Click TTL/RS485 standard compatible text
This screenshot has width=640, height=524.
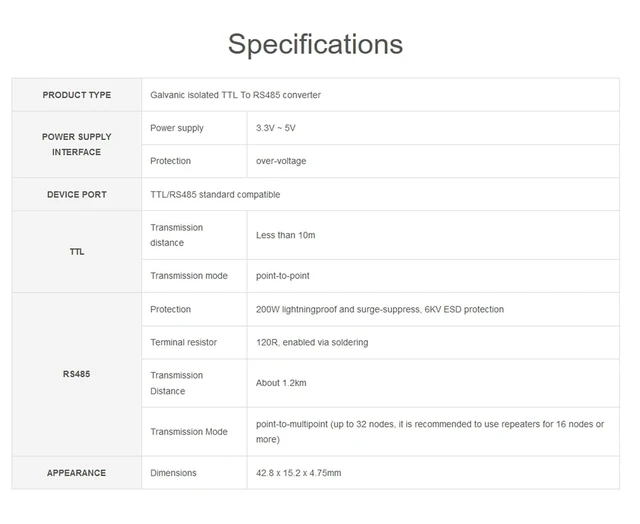tap(215, 195)
